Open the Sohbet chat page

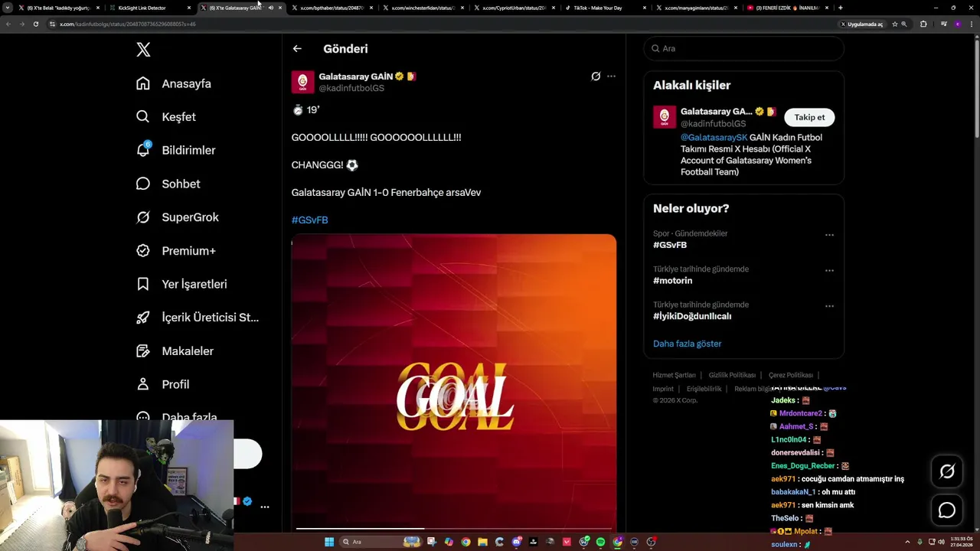click(x=168, y=184)
